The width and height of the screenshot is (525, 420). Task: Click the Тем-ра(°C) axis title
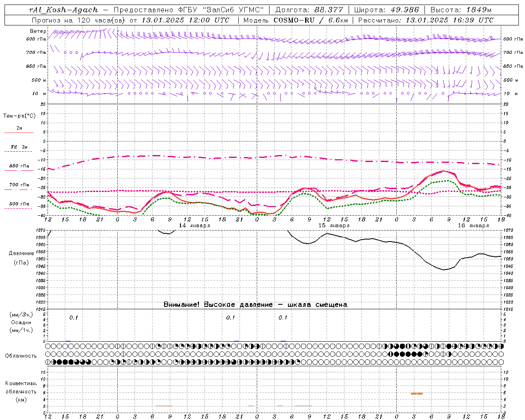pos(19,116)
